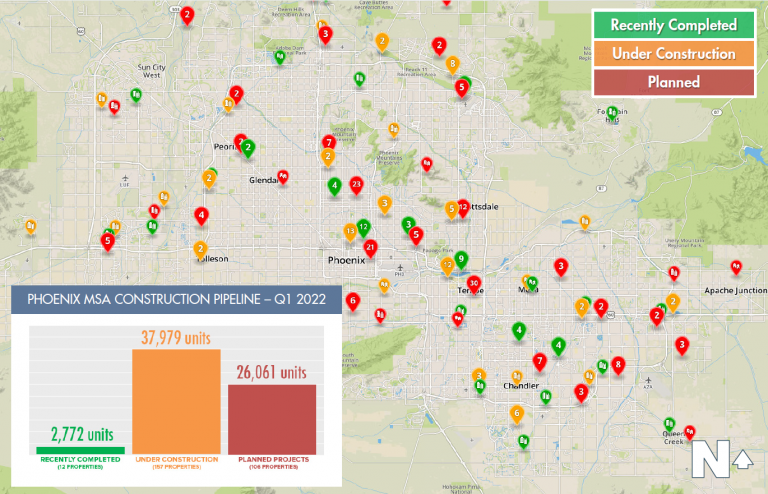Select the Under Construction legend label
This screenshot has height=494, width=768.
[673, 53]
